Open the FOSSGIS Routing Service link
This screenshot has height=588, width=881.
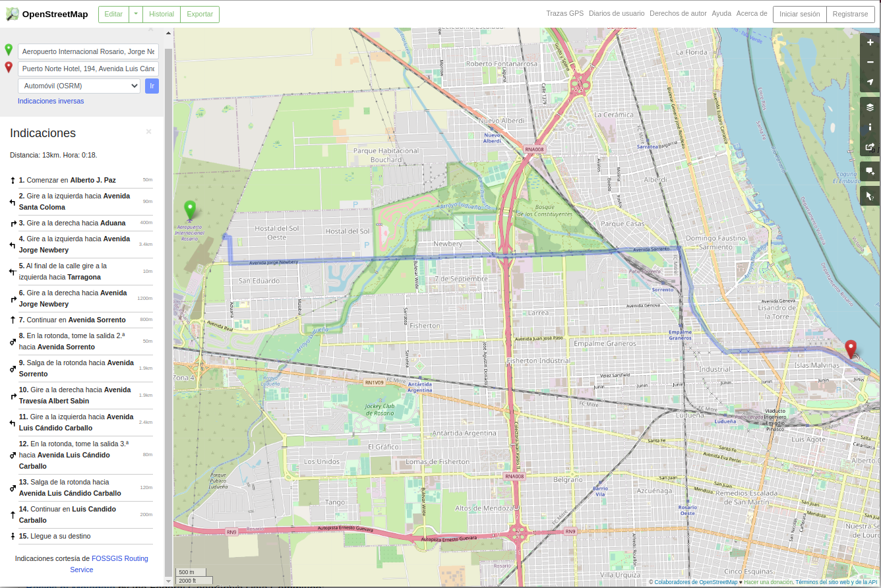[x=109, y=564]
